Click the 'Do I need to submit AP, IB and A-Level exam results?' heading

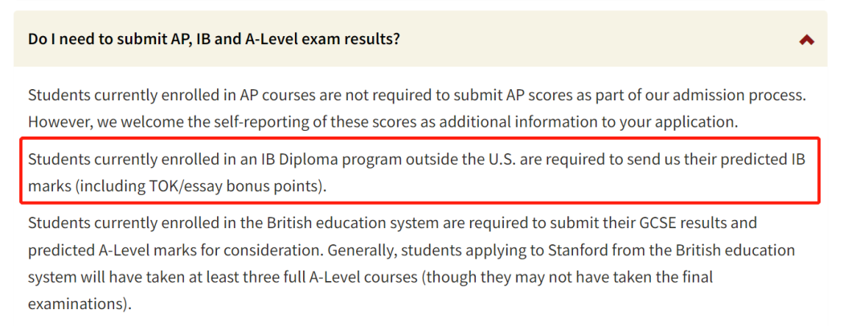[215, 39]
